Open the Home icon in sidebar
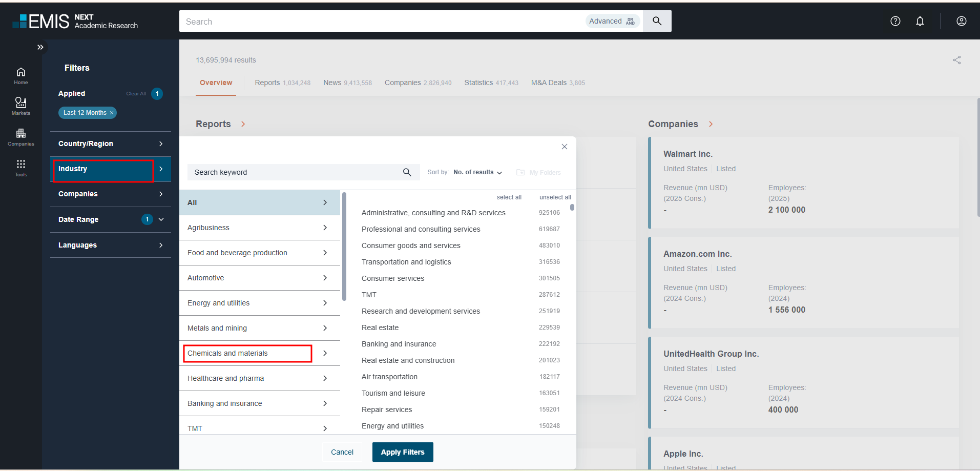This screenshot has height=471, width=980. (21, 75)
